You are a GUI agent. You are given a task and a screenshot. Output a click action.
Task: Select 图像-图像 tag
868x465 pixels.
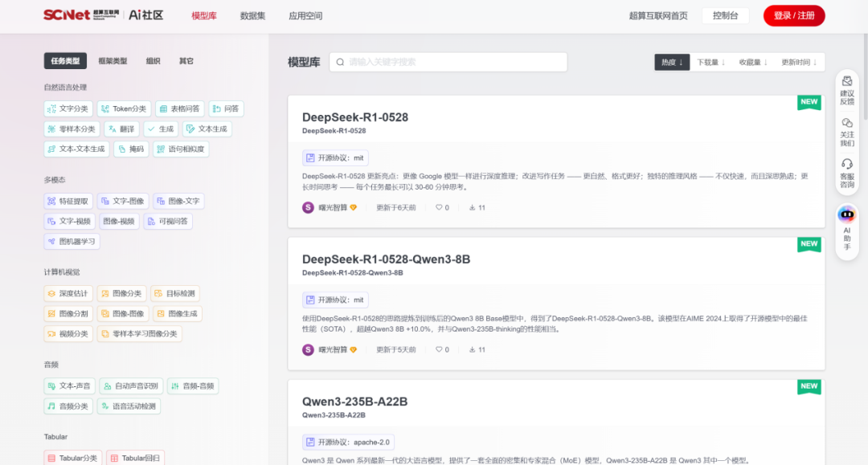click(x=123, y=313)
